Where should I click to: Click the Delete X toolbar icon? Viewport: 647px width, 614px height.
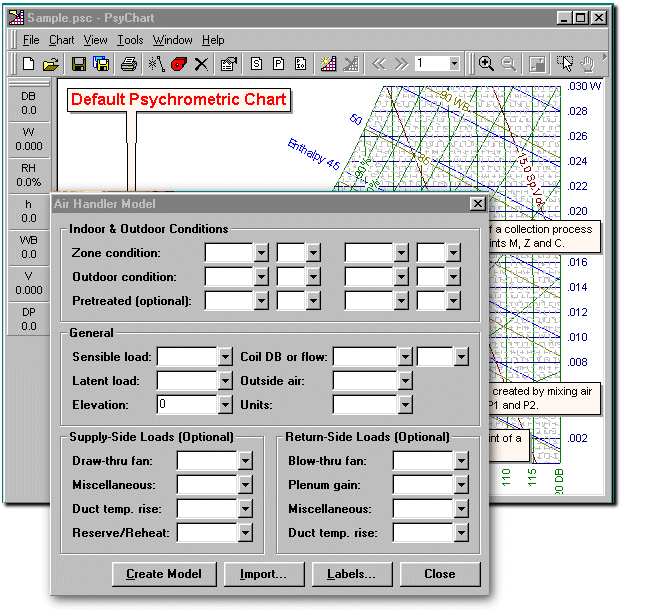201,64
